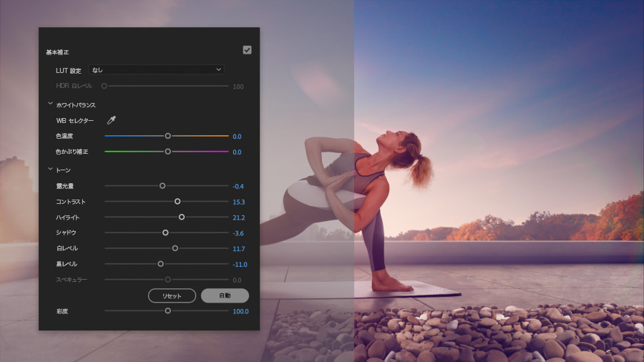Click the HDR 白レベル slider handle
The height and width of the screenshot is (362, 644).
(104, 86)
